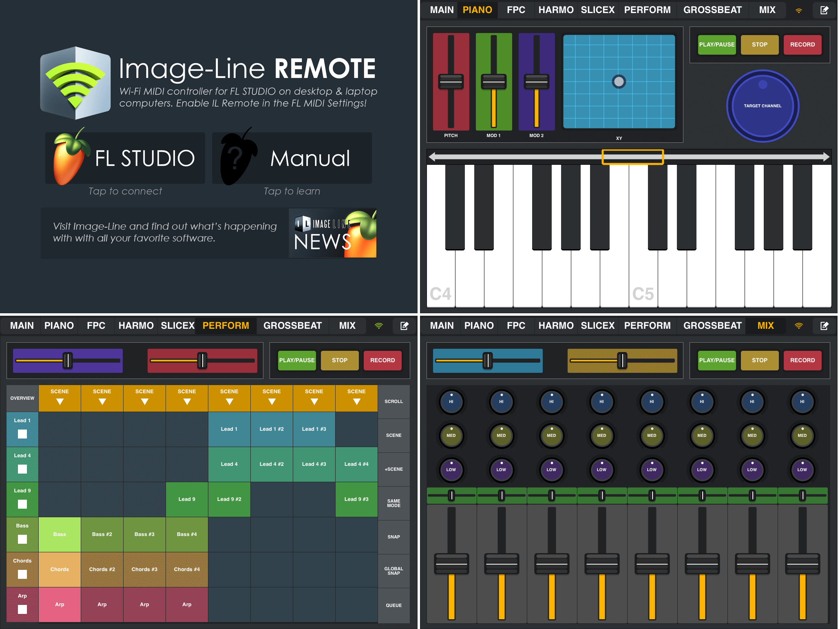Click the first channel HI knob in Mix
Image resolution: width=840 pixels, height=629 pixels.
pos(451,401)
